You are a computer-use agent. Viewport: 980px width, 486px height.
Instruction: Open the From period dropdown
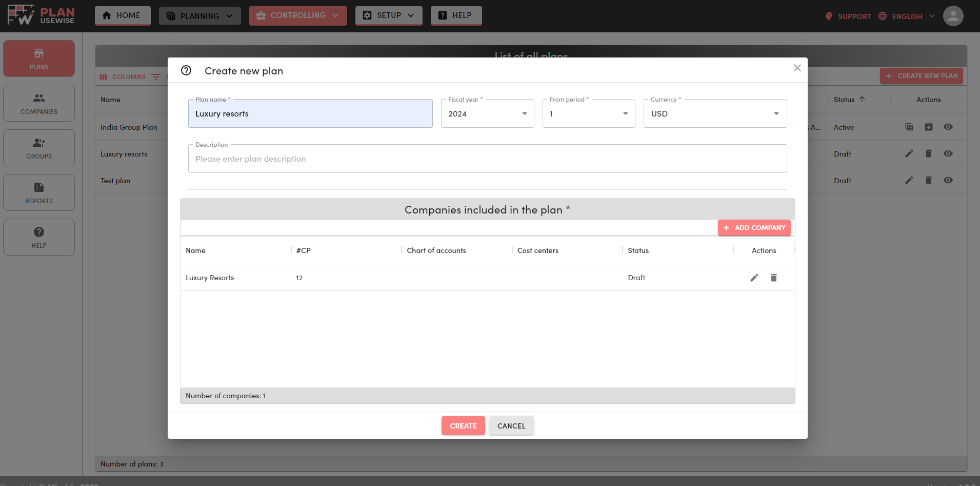pos(589,113)
